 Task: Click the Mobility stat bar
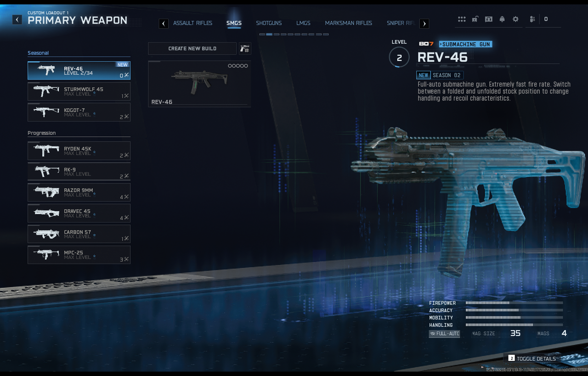coord(514,318)
